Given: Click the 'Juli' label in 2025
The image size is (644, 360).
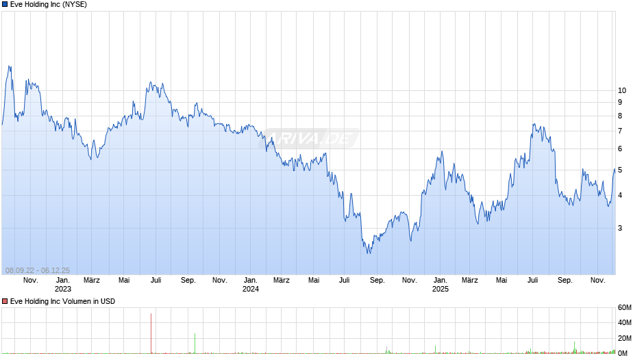Looking at the screenshot, I should (x=533, y=281).
